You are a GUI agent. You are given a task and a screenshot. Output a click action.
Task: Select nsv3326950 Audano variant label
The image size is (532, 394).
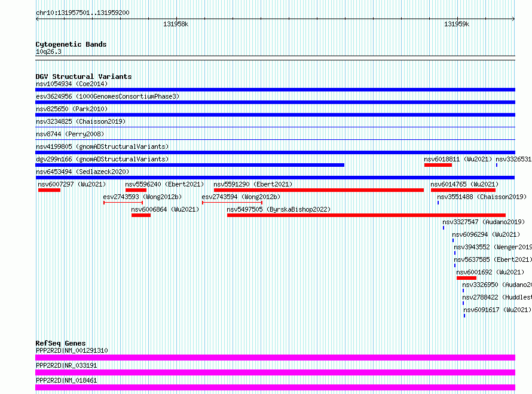click(497, 285)
